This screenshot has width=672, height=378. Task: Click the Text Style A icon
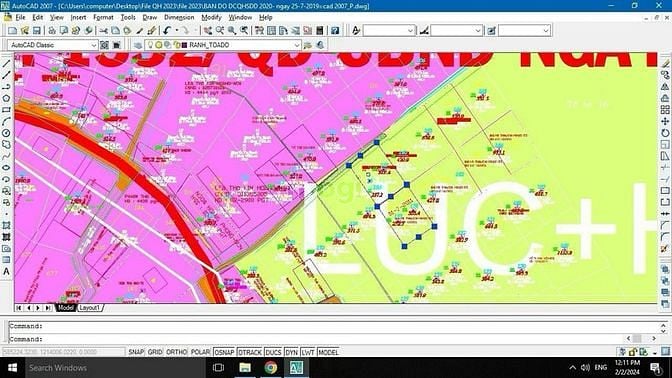(x=356, y=30)
